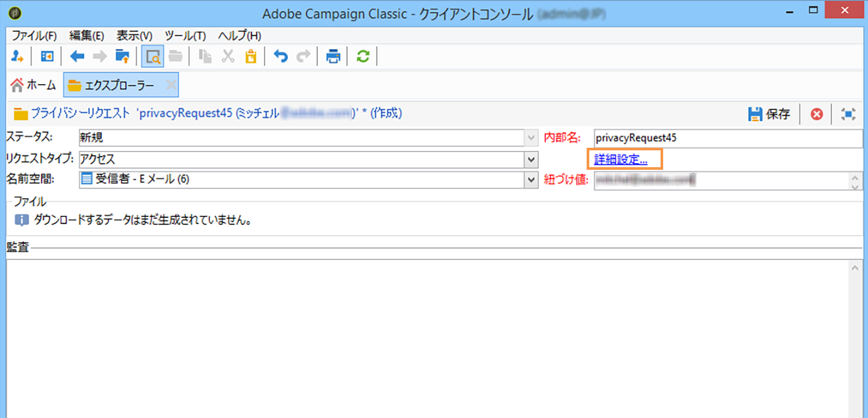Expand the リクエストタイプ dropdown arrow
868x418 pixels.
coord(532,159)
